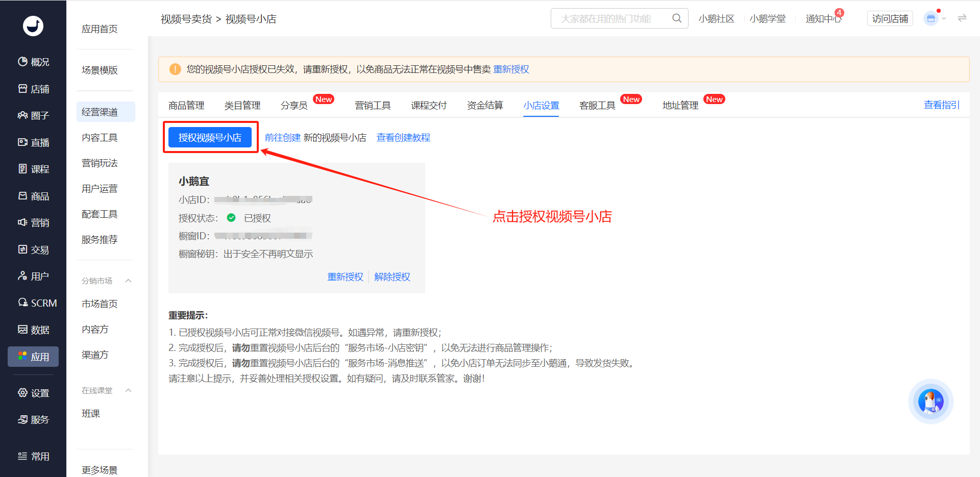This screenshot has width=980, height=477.
Task: Collapse the 分销市场 group
Action: click(129, 281)
